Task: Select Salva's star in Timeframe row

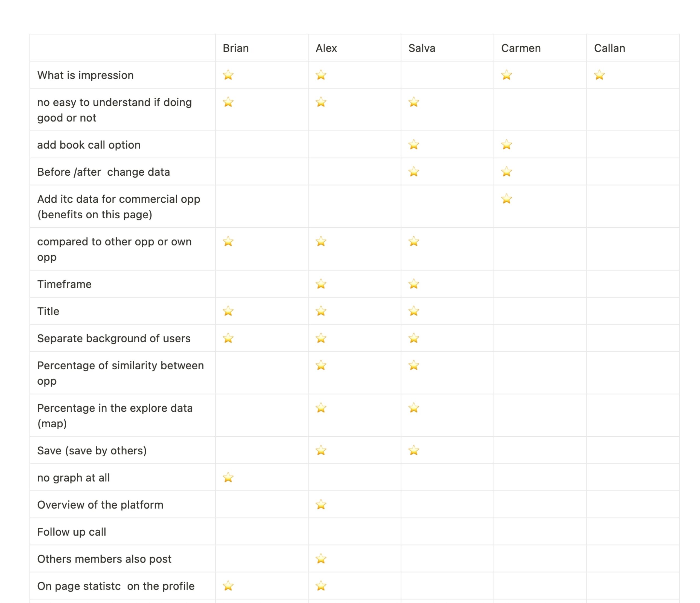Action: [x=413, y=284]
